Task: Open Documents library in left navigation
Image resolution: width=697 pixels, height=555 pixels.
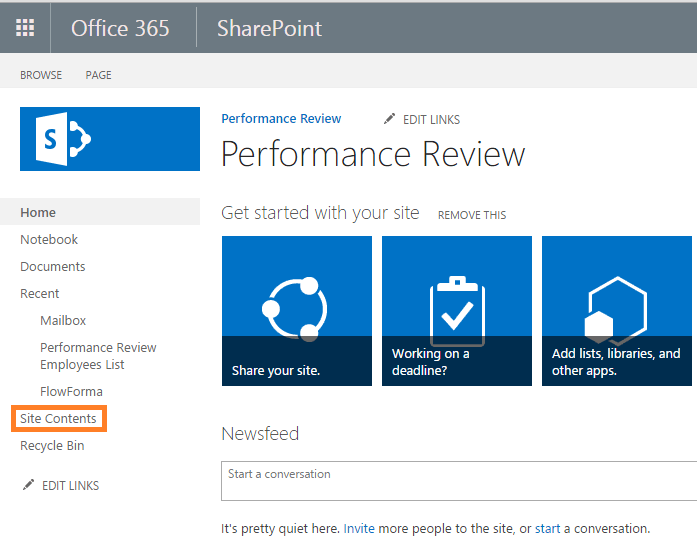Action: pyautogui.click(x=52, y=267)
